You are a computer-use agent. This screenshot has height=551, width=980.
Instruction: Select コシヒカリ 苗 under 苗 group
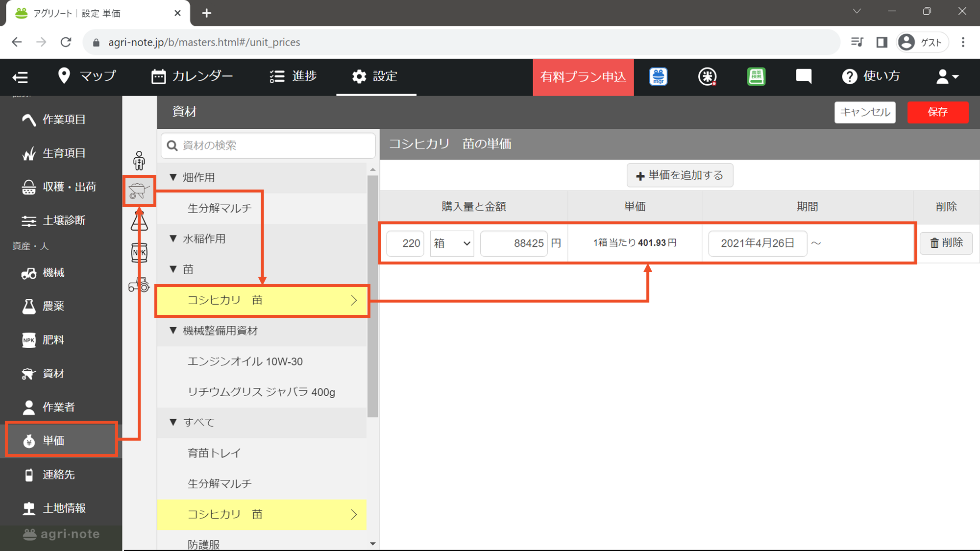pyautogui.click(x=262, y=300)
